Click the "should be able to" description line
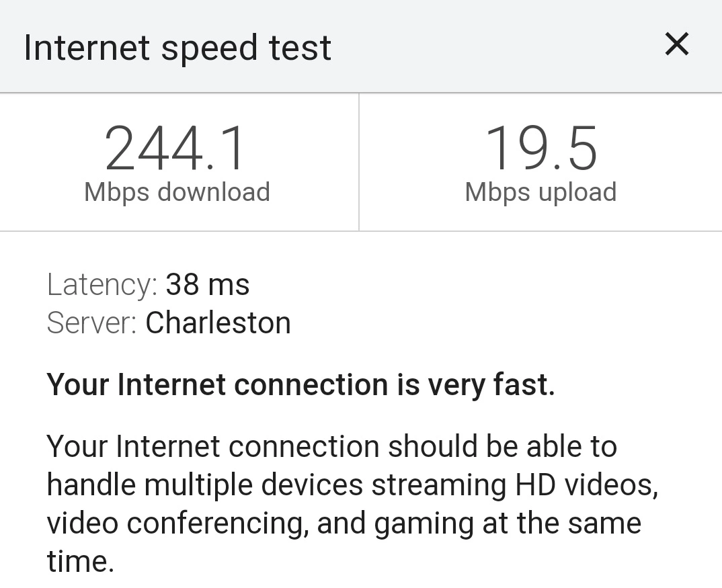This screenshot has width=722, height=588. pyautogui.click(x=502, y=447)
